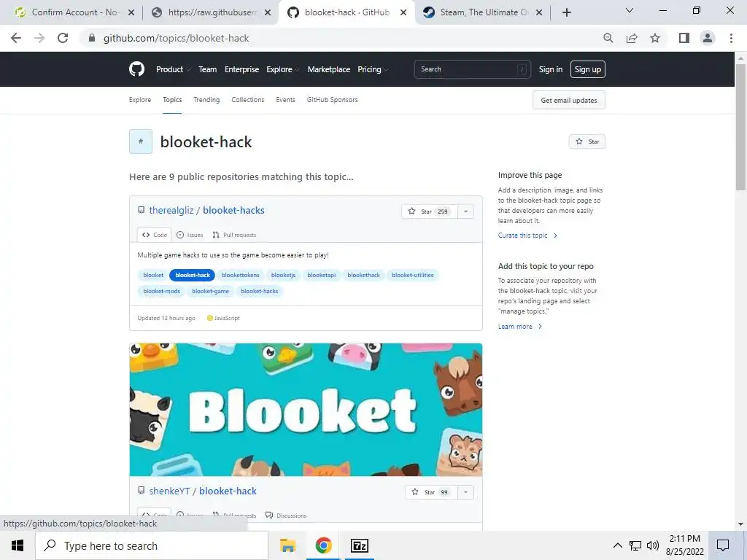
Task: Open Pull requests of blooket-hacks card
Action: tap(234, 235)
